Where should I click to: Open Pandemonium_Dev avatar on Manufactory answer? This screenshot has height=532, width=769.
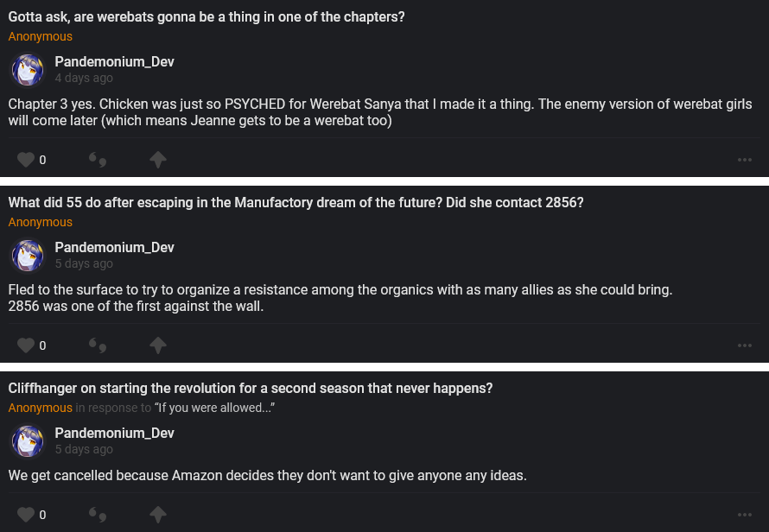[28, 256]
